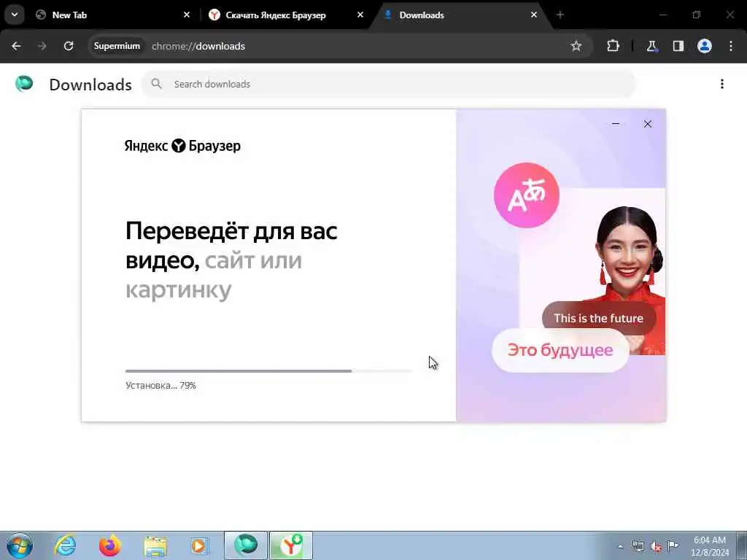Click the forward navigation arrow
The height and width of the screenshot is (560, 747).
[42, 46]
